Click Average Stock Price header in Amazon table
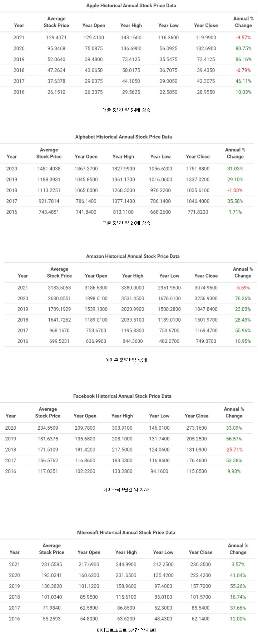258x644 pixels. pos(59,272)
